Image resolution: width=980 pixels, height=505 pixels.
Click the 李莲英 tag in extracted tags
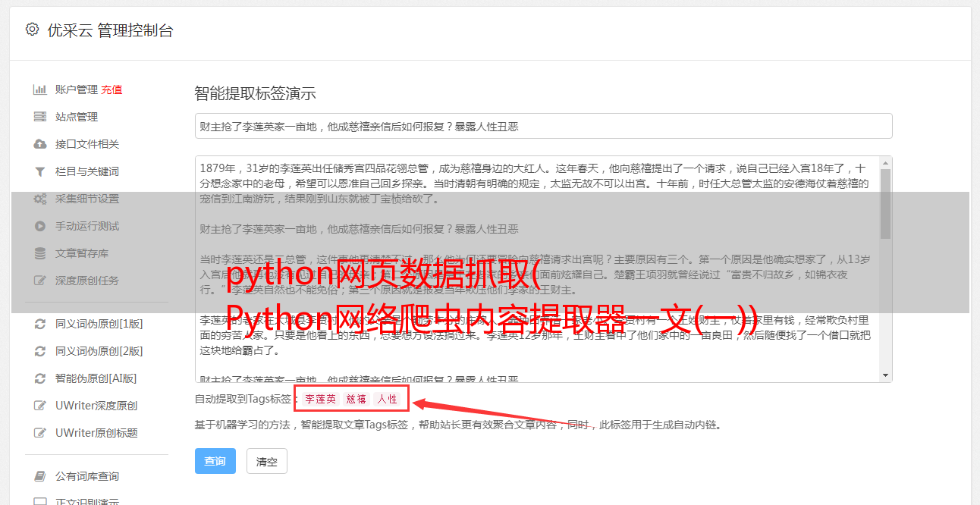click(x=320, y=399)
